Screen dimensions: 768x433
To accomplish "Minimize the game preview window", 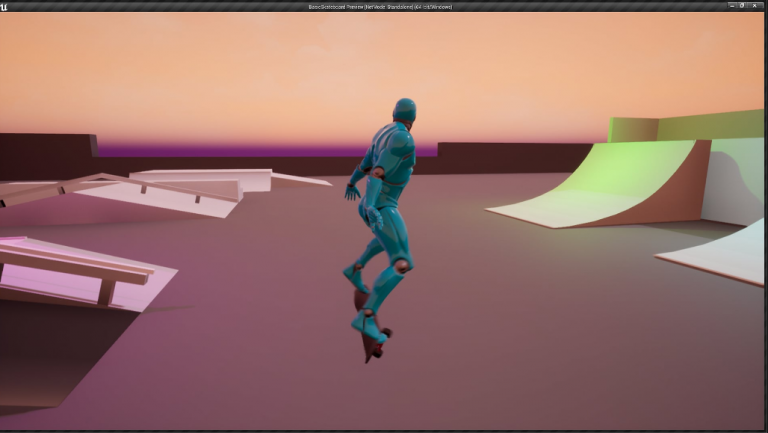I will tap(732, 5).
